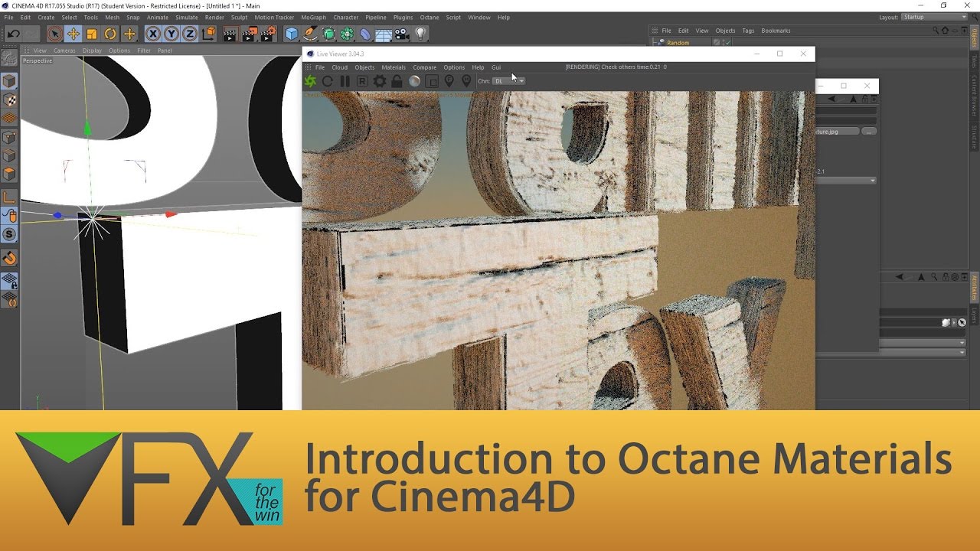Toggle the Locked Workplane icon
Screen dimensions: 980x551
tap(9, 281)
